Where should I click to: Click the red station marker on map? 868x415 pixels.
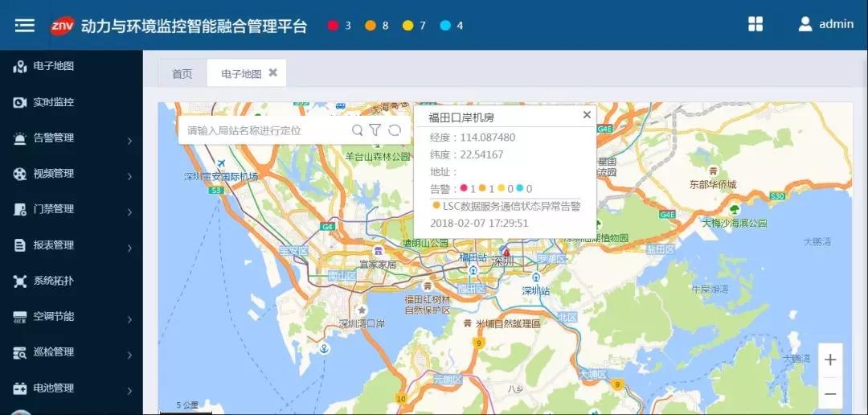click(506, 253)
